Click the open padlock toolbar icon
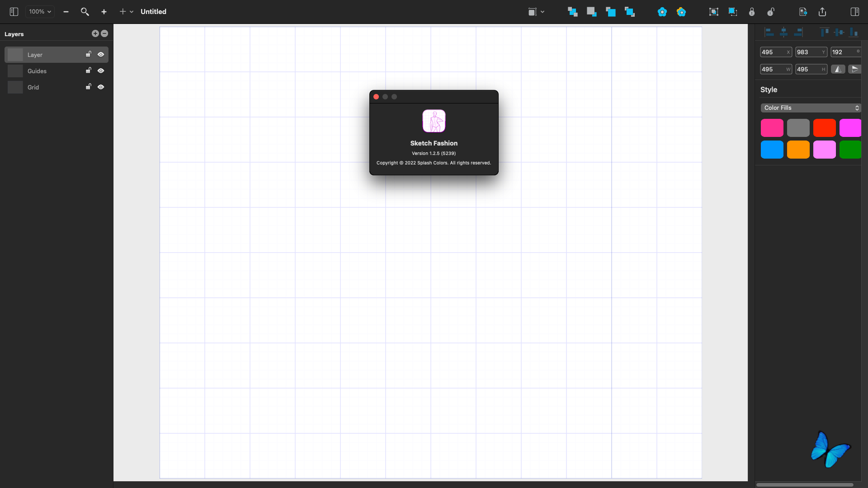Viewport: 868px width, 488px height. [771, 12]
